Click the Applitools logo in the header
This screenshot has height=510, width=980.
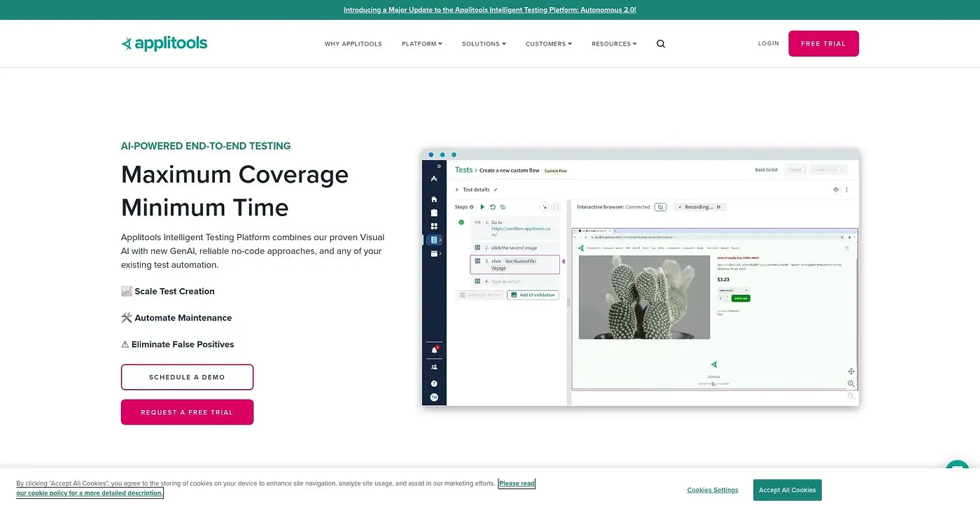tap(164, 43)
